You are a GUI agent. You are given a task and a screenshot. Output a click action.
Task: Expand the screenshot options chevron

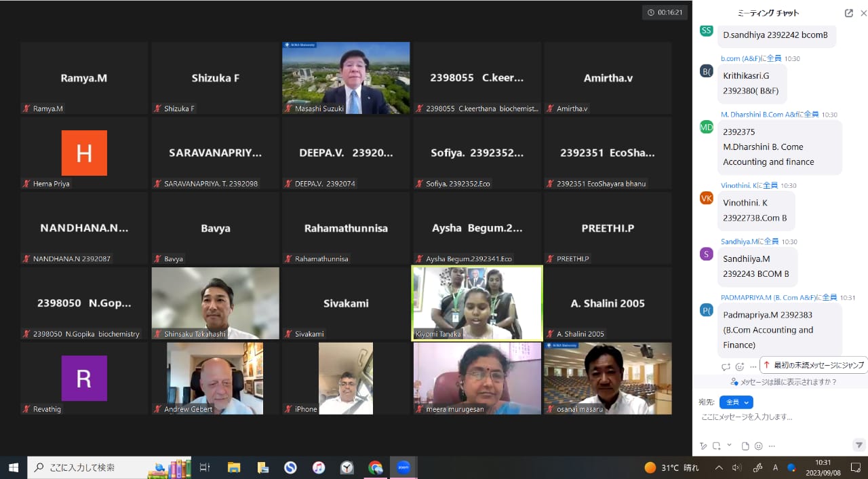pyautogui.click(x=729, y=445)
